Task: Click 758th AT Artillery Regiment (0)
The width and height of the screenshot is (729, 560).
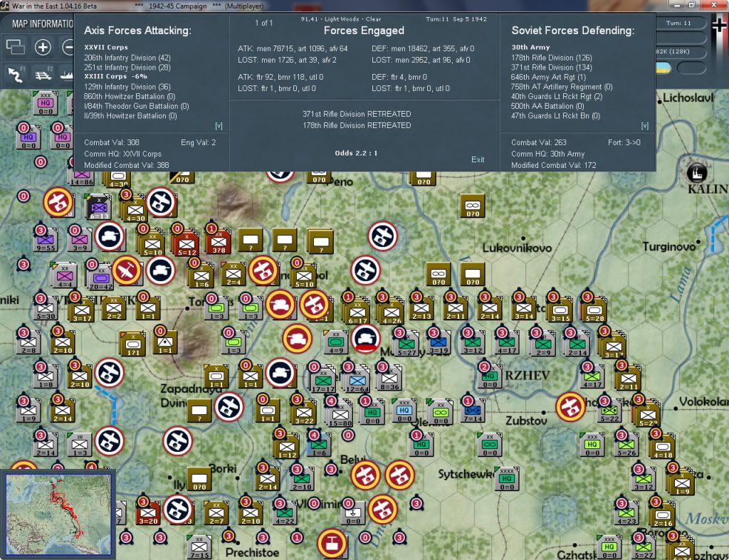Action: pos(562,87)
